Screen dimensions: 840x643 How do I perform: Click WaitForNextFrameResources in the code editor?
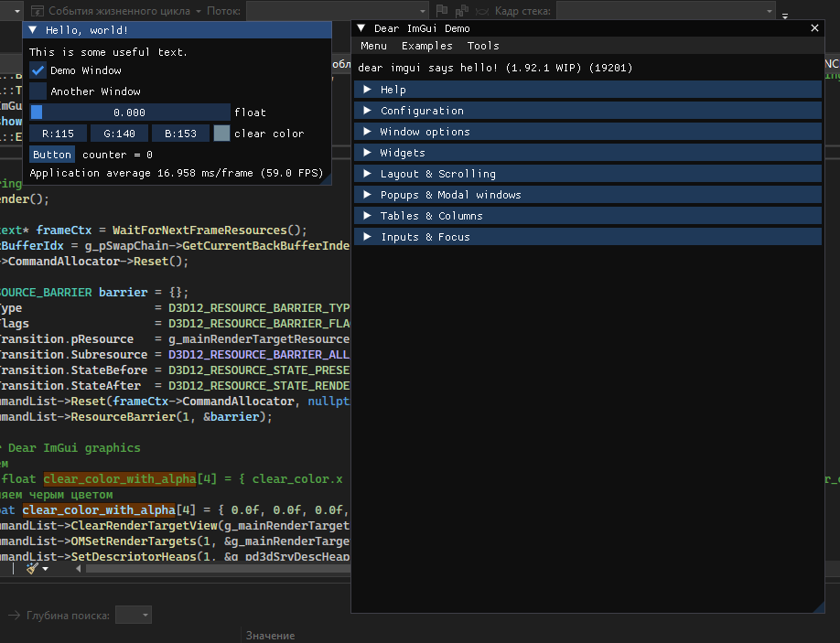coord(199,230)
